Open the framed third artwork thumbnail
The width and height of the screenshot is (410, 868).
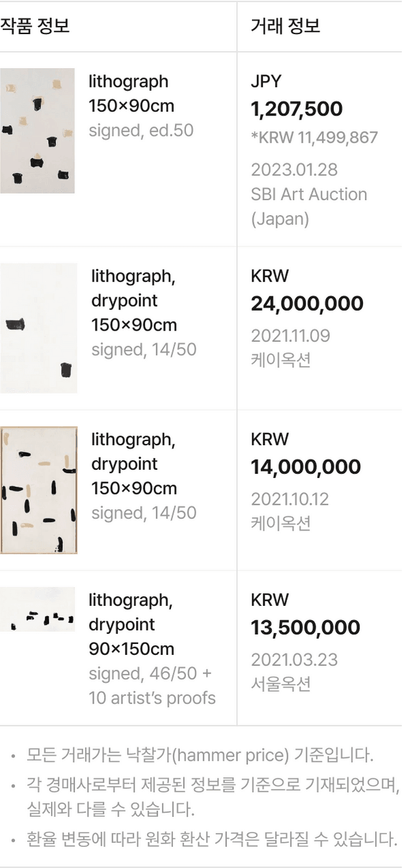tap(38, 490)
